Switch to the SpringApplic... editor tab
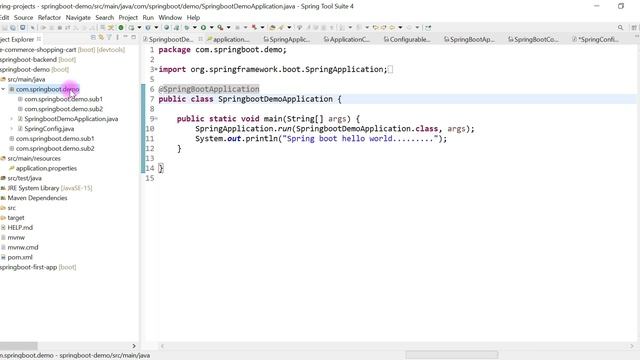This screenshot has width=640, height=360. 287,40
